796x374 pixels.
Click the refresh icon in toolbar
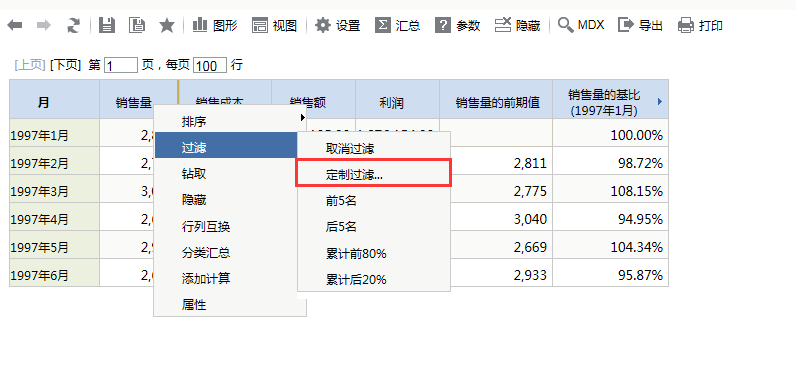click(74, 25)
